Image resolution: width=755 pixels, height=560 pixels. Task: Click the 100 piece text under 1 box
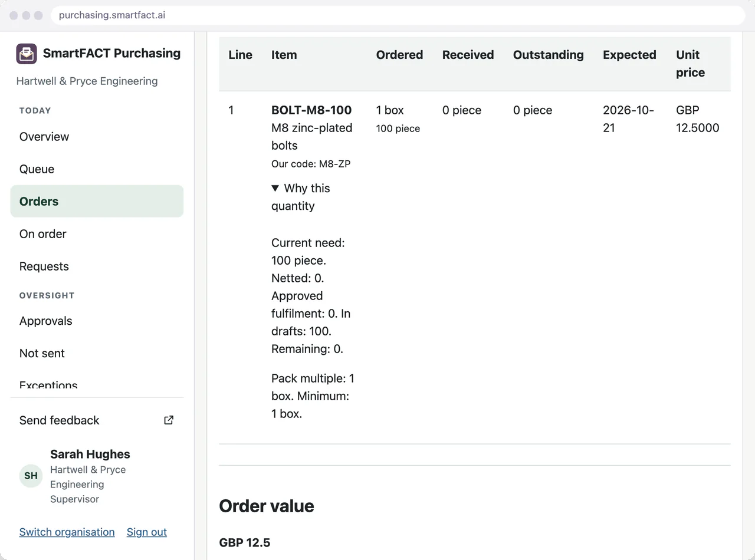coord(398,129)
